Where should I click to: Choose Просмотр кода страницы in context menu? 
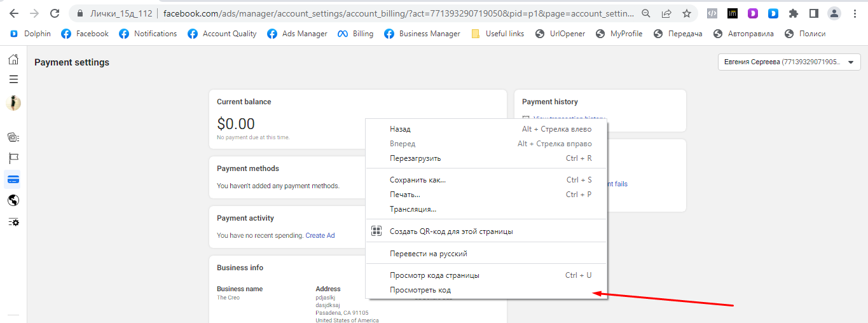(x=486, y=275)
